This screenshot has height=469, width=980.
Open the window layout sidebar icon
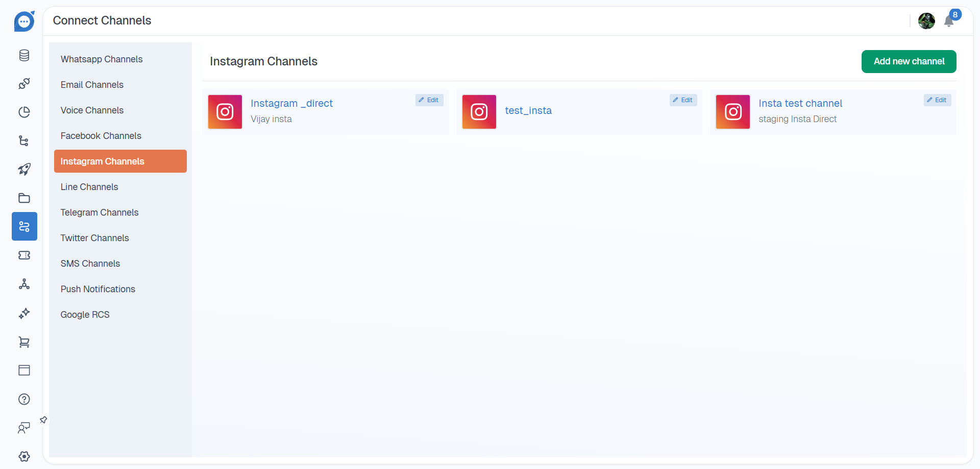(x=24, y=370)
